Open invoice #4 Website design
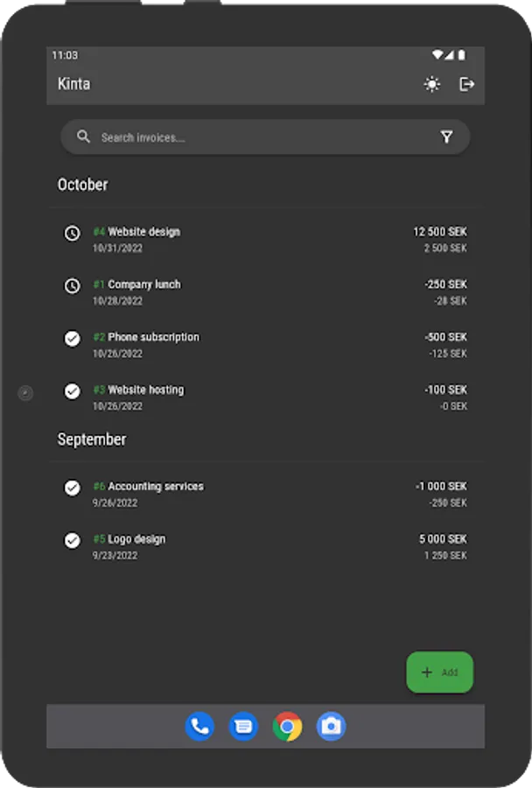 (262, 239)
